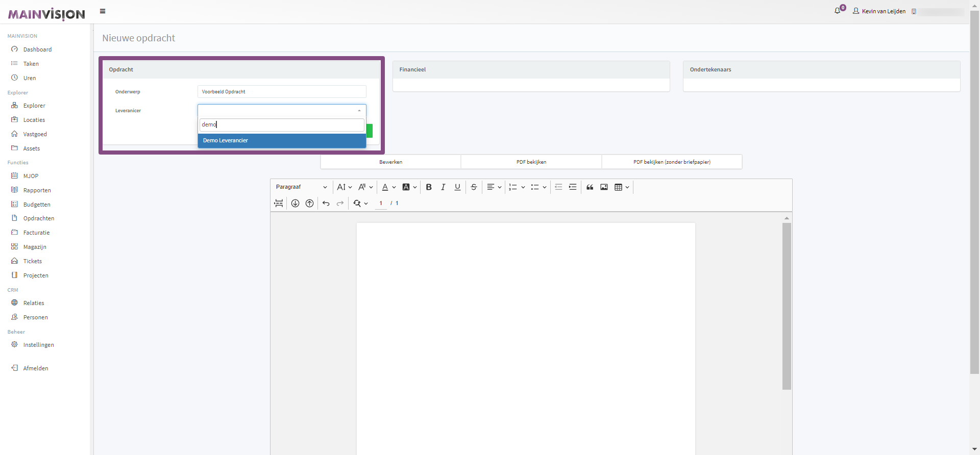
Task: Go to Assets in the sidebar
Action: tap(32, 148)
